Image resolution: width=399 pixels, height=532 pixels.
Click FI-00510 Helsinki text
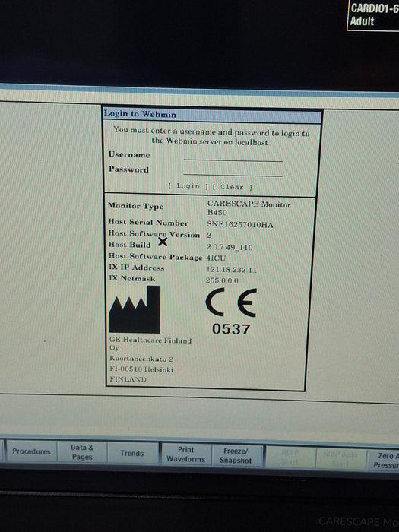pyautogui.click(x=141, y=369)
